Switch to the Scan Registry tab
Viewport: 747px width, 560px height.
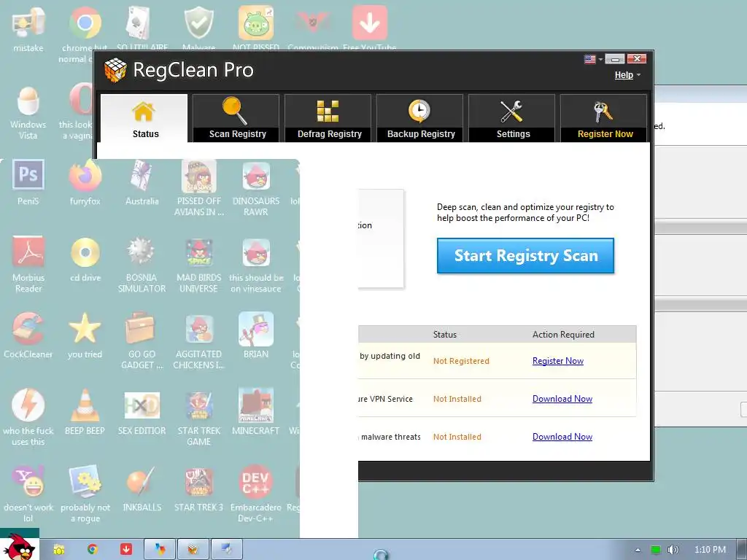236,118
